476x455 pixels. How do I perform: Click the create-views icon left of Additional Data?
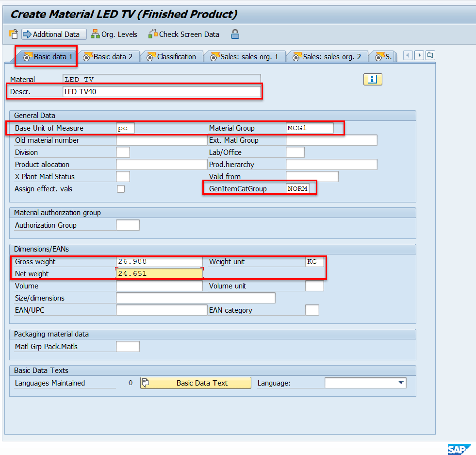pos(14,34)
